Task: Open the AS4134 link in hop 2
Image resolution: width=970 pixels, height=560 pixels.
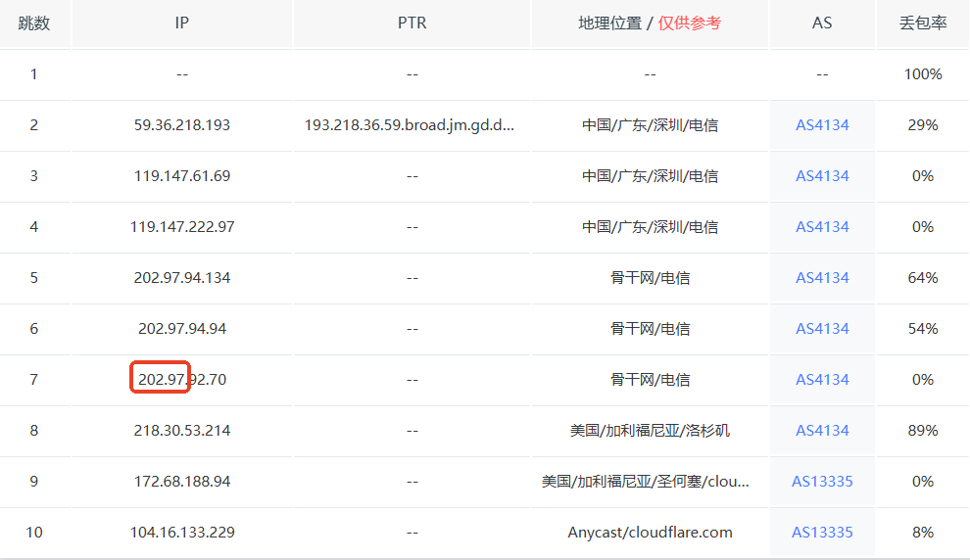Action: coord(821,125)
